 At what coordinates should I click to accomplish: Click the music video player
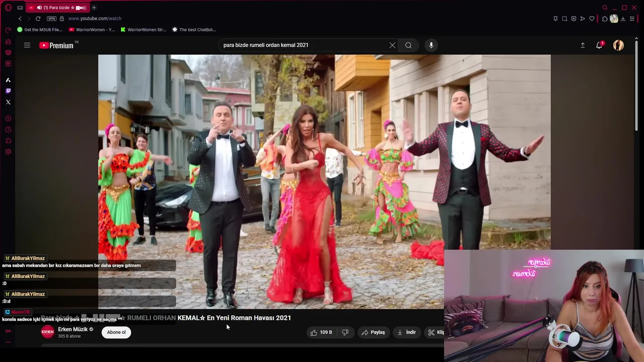(x=324, y=182)
